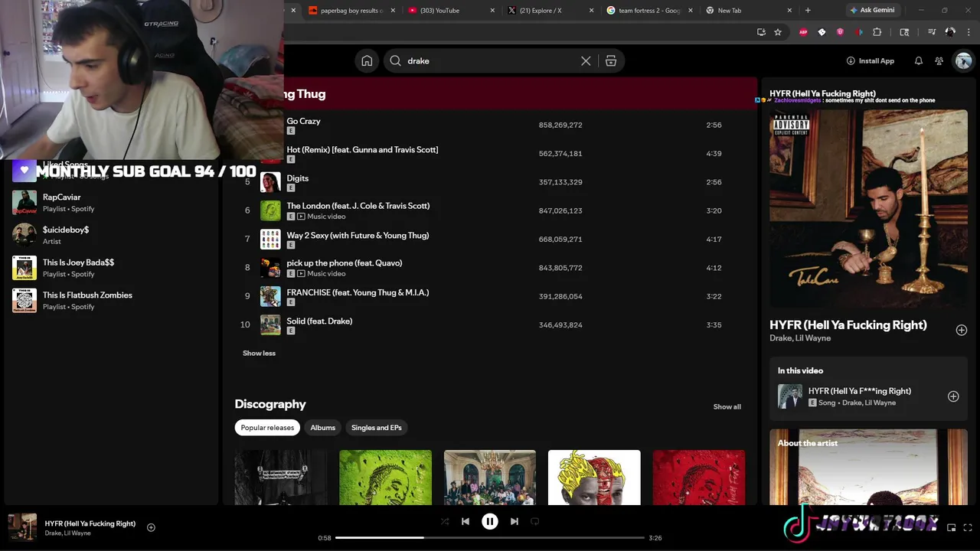
Task: Select the Popular releases filter
Action: (x=267, y=428)
